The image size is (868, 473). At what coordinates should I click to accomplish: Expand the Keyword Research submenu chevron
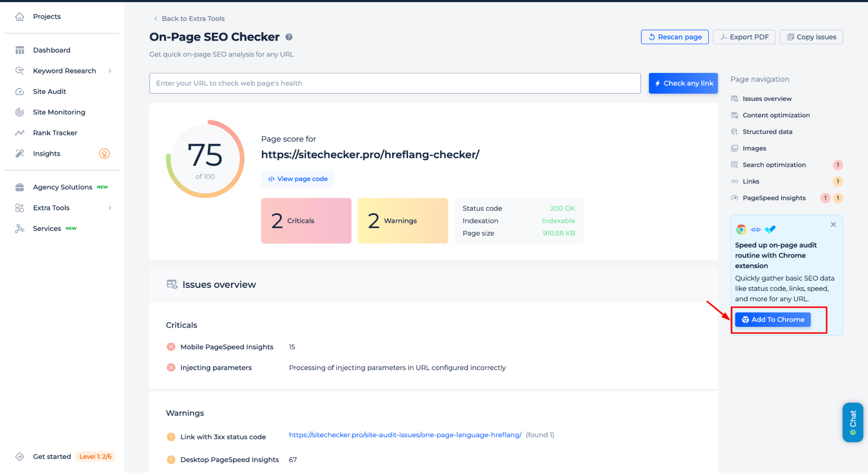[110, 71]
